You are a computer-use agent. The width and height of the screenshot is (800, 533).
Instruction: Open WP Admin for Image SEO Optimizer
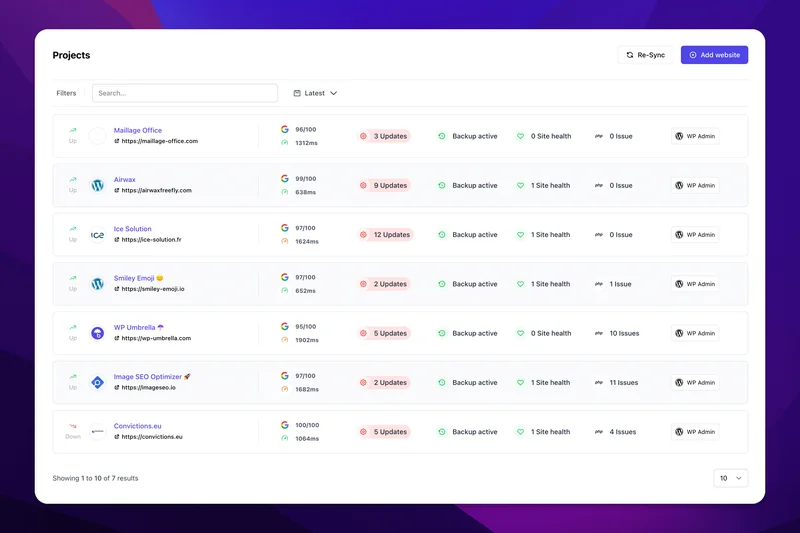[695, 383]
